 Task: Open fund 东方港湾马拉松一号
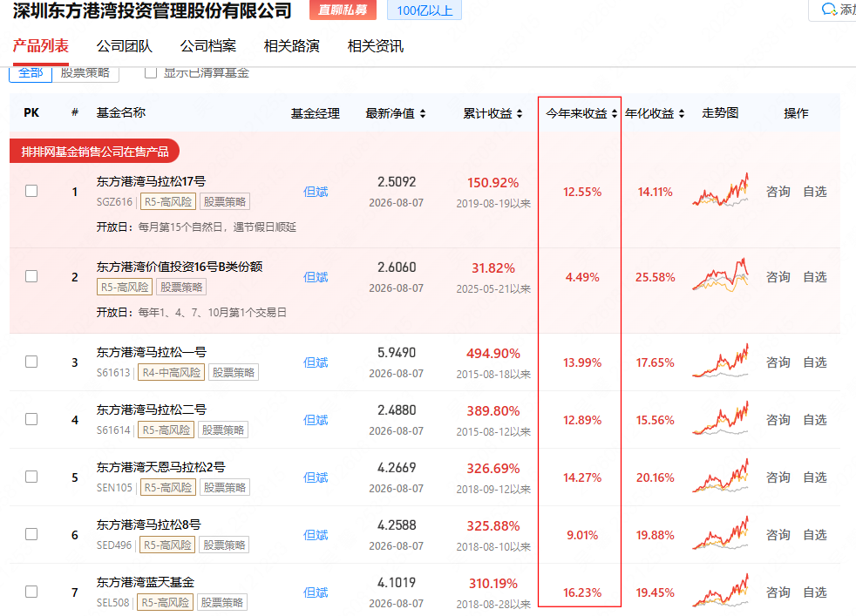tap(151, 353)
